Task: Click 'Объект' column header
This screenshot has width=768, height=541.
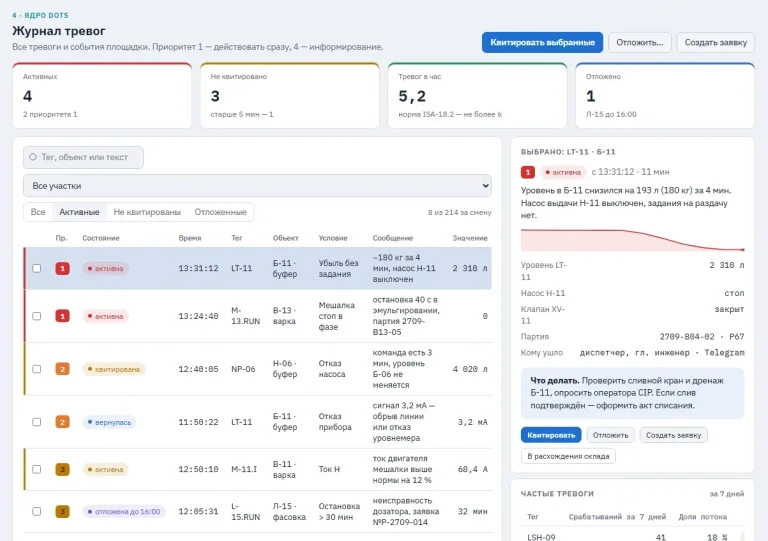Action: click(x=286, y=238)
